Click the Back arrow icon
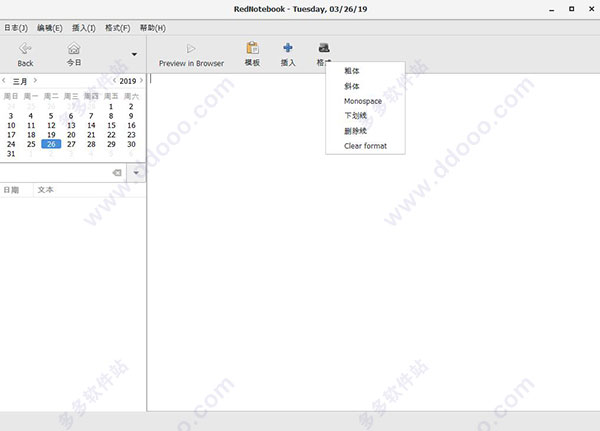The image size is (600, 431). pyautogui.click(x=25, y=49)
